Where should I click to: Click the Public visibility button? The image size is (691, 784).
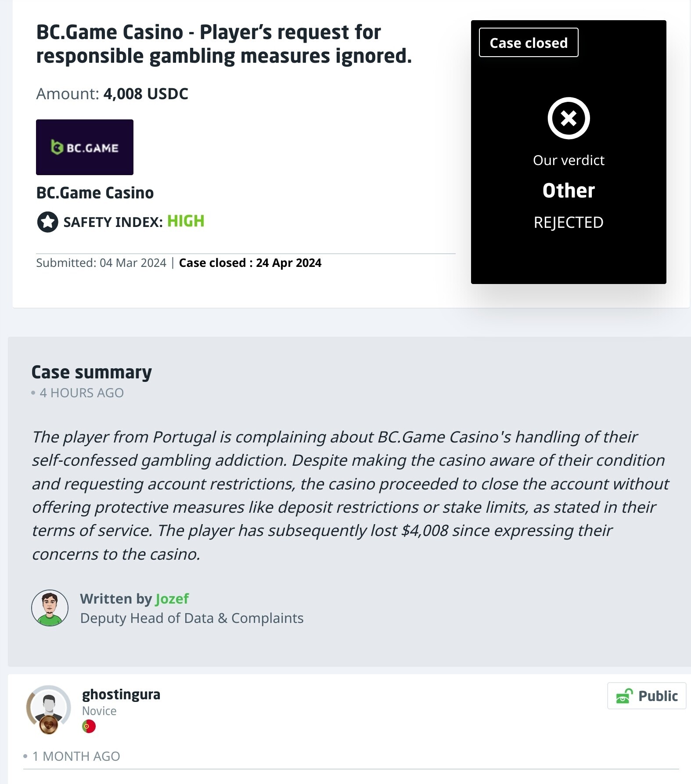(647, 696)
